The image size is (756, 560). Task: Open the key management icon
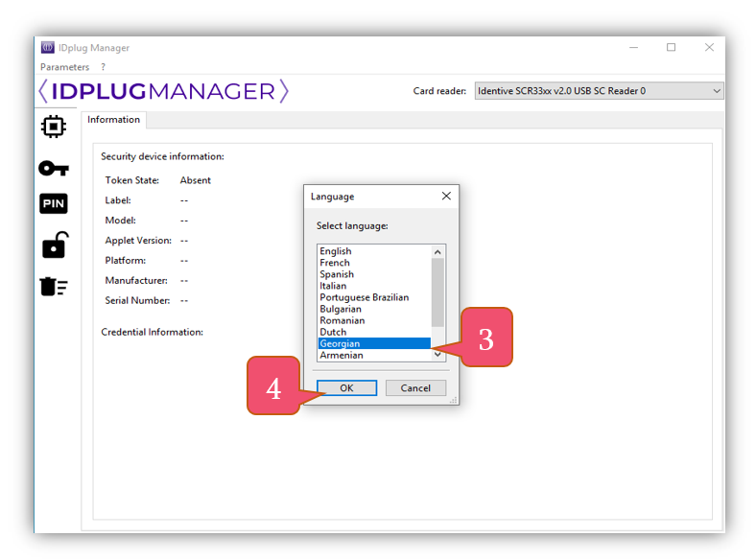[54, 168]
